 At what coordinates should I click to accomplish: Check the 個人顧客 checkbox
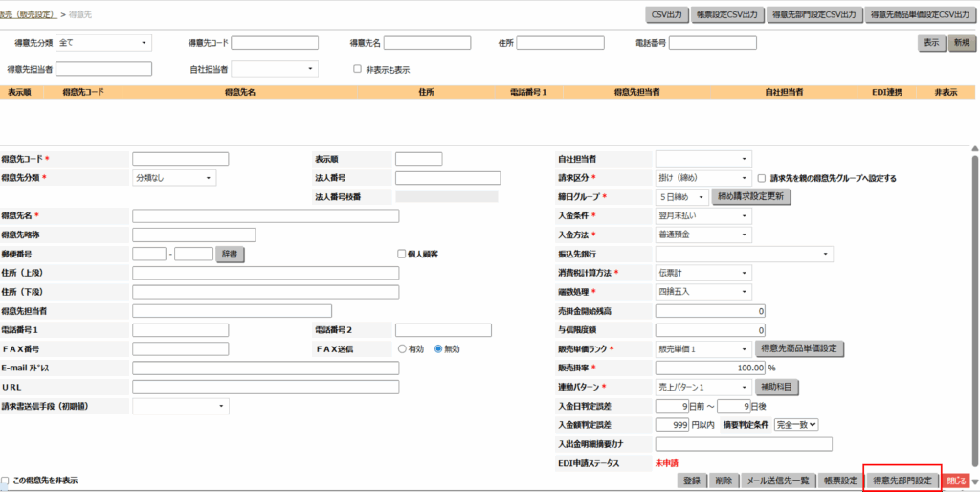[x=402, y=254]
